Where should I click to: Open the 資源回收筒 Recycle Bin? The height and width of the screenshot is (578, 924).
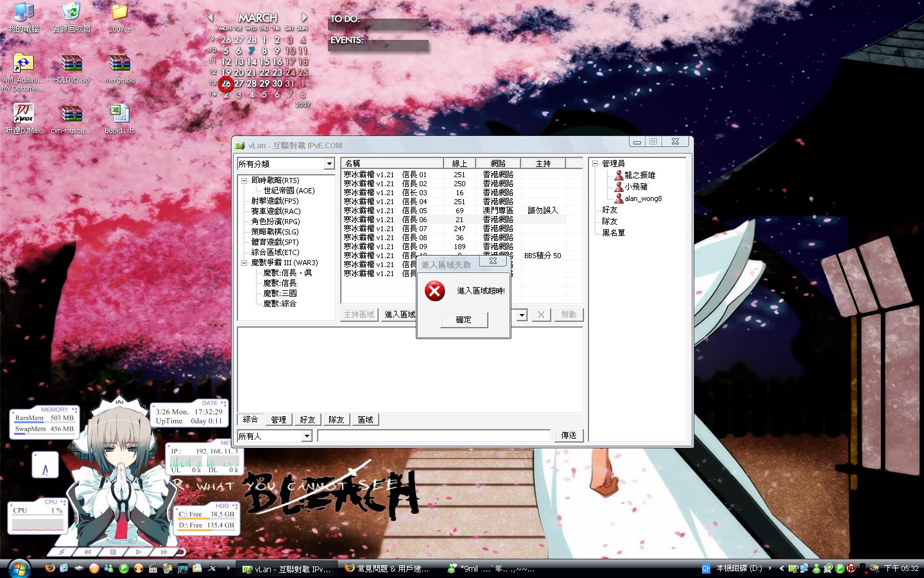pos(71,13)
